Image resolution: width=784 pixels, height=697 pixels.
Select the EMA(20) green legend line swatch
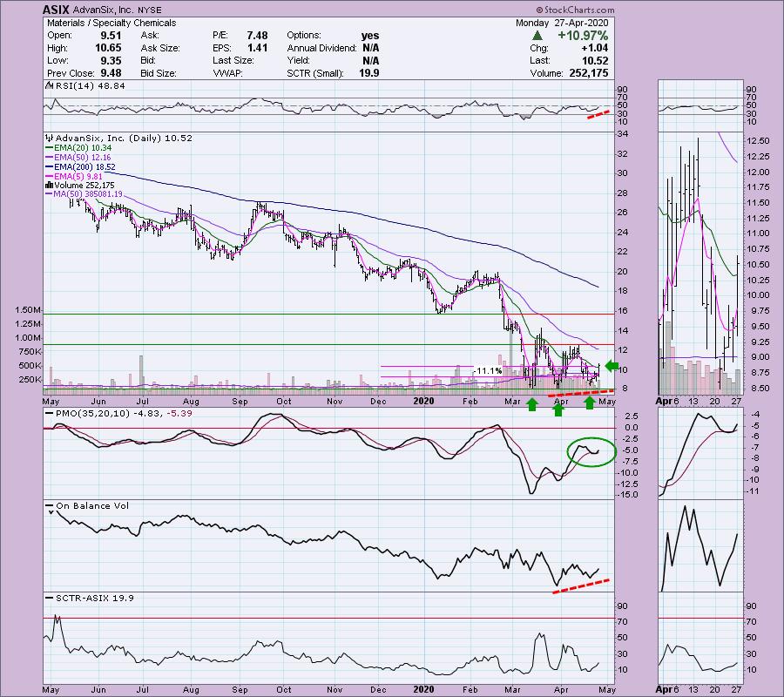50,147
